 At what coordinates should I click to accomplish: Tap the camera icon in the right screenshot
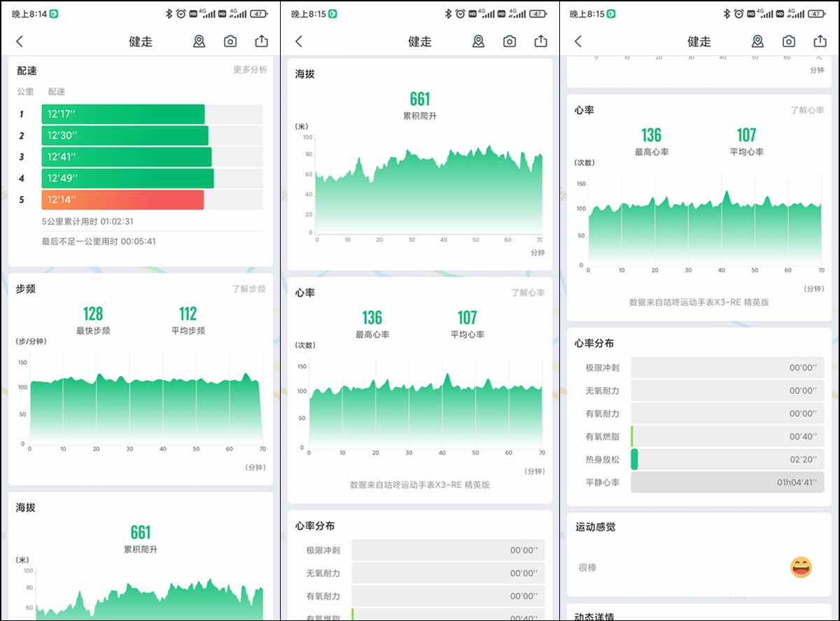click(789, 42)
